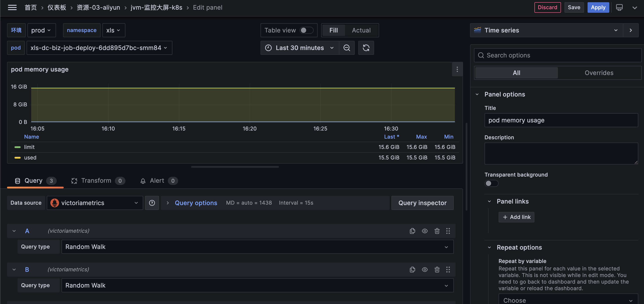
Task: Duplicate query A with the copy icon
Action: pos(412,231)
